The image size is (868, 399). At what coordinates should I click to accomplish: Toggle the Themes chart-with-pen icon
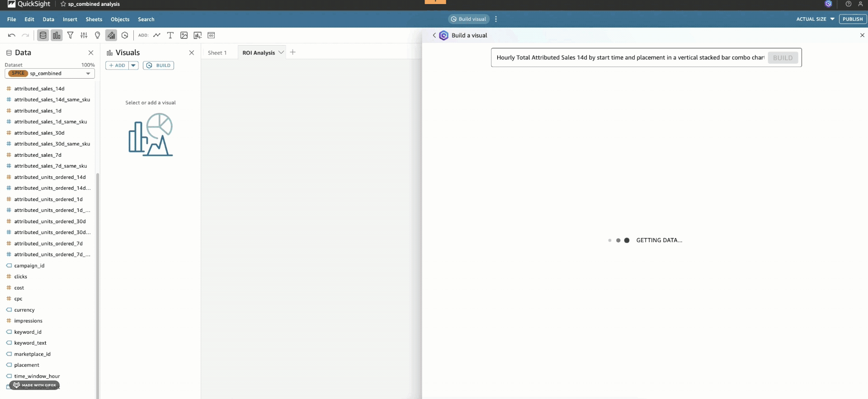(111, 35)
